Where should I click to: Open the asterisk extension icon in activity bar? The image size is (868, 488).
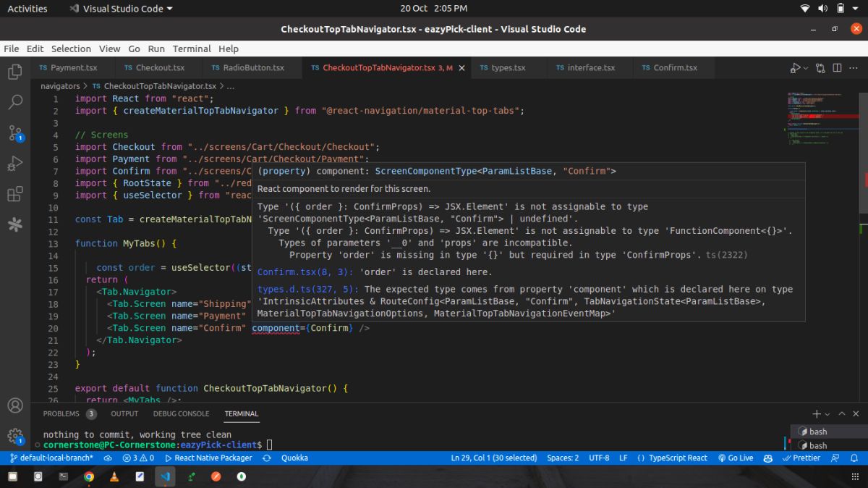coord(14,224)
